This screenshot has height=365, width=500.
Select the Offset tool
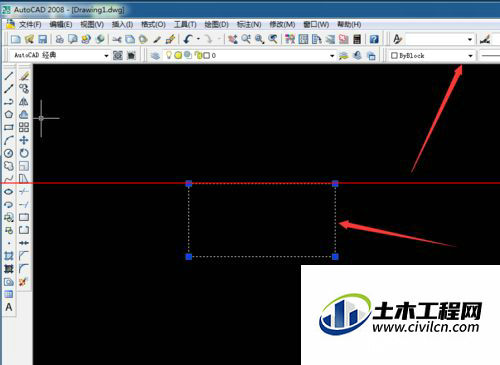click(24, 115)
